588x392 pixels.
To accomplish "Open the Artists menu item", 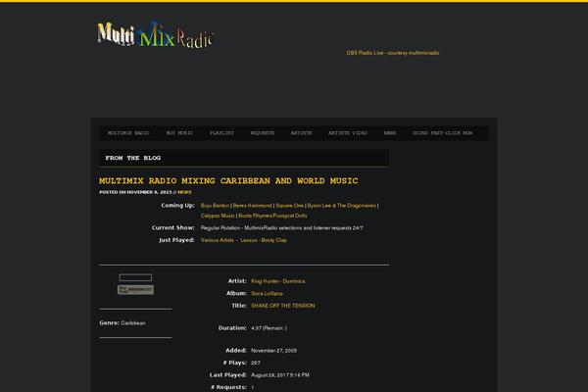I will coord(301,133).
